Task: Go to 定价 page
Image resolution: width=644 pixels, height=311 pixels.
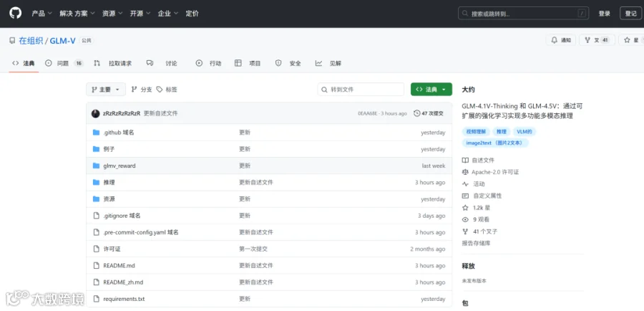Action: tap(192, 14)
